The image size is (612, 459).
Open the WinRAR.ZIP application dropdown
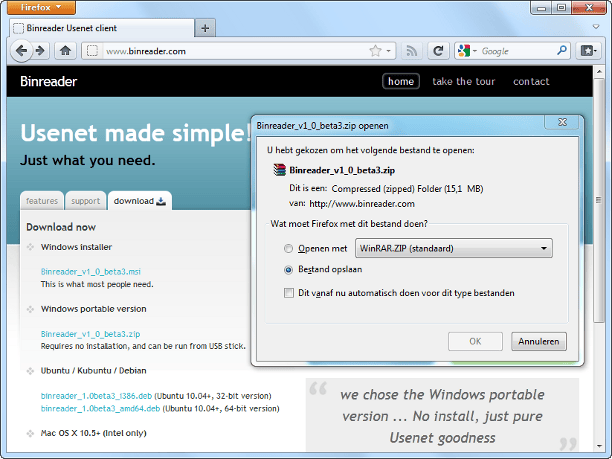click(x=454, y=248)
